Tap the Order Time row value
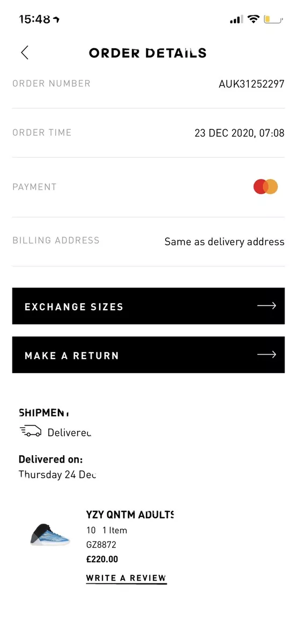Image resolution: width=297 pixels, height=644 pixels. point(239,133)
